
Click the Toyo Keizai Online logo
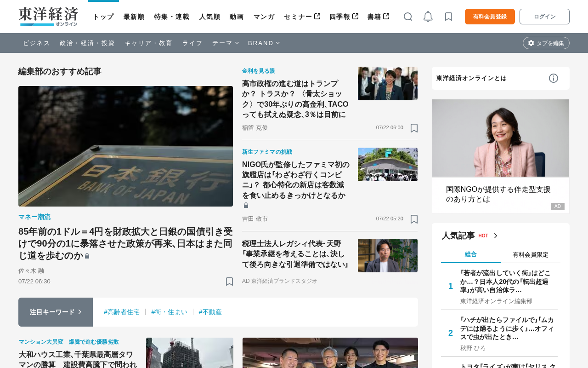pos(48,17)
